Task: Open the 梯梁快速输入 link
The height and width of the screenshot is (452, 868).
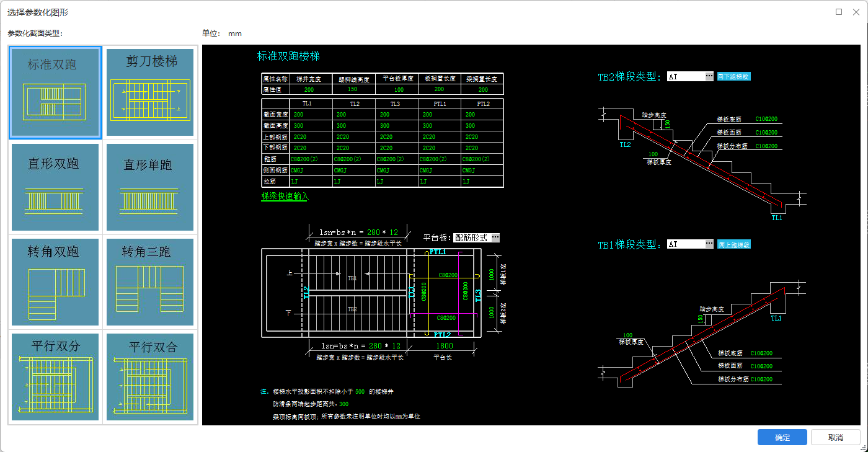Action: [x=285, y=196]
